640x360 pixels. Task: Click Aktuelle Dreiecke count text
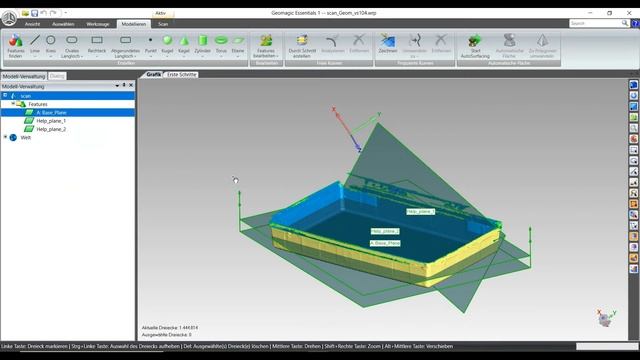[x=170, y=328]
